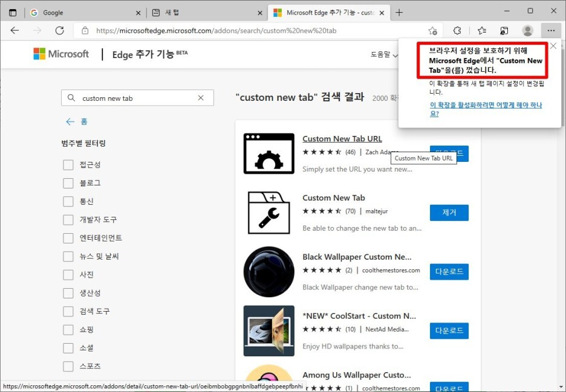The width and height of the screenshot is (566, 392).
Task: Open the Custom New Tab title link
Action: [334, 198]
